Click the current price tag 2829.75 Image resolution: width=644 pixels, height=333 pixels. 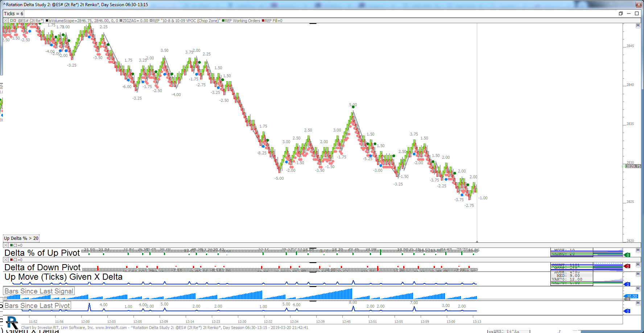[633, 166]
